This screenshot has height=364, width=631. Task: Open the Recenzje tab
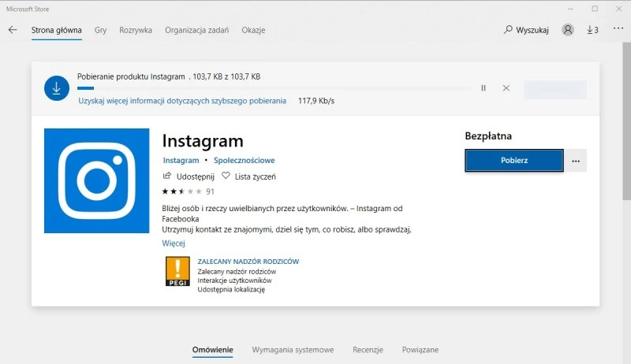coord(368,350)
